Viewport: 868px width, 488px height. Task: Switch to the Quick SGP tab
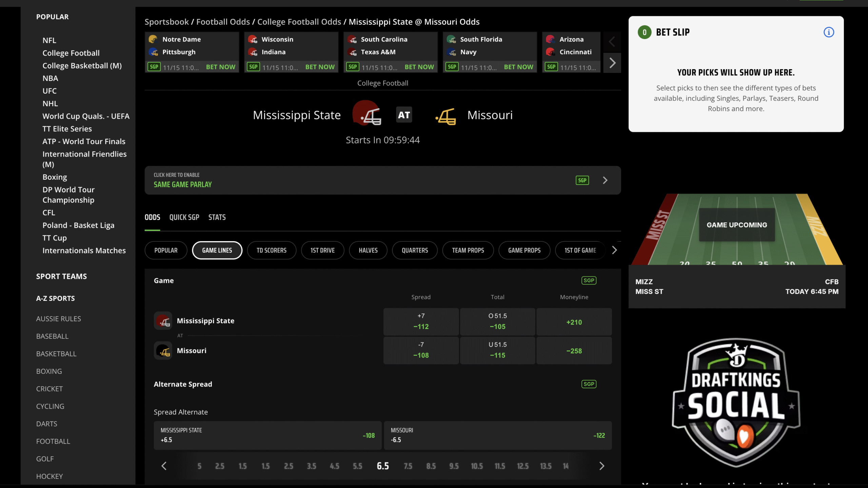coord(184,217)
